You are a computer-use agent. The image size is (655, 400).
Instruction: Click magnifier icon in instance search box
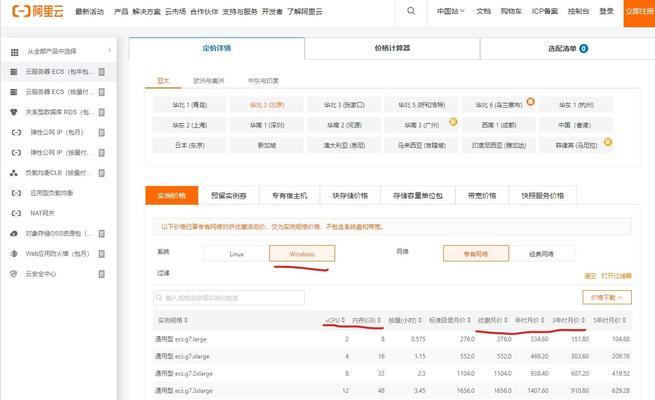point(159,298)
